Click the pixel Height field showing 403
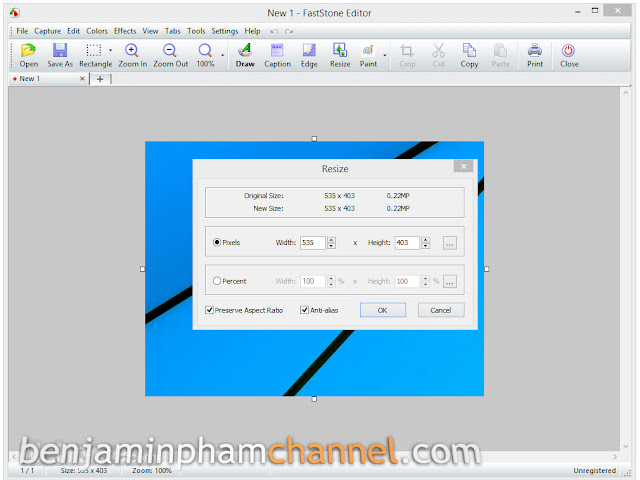The width and height of the screenshot is (640, 480). (x=407, y=243)
